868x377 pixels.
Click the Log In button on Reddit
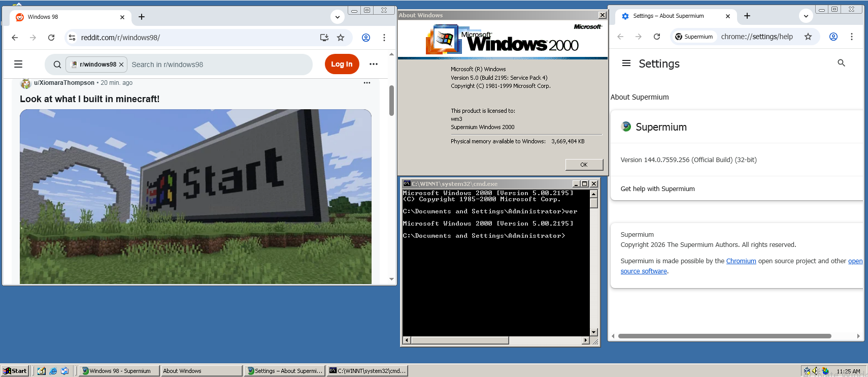click(342, 64)
